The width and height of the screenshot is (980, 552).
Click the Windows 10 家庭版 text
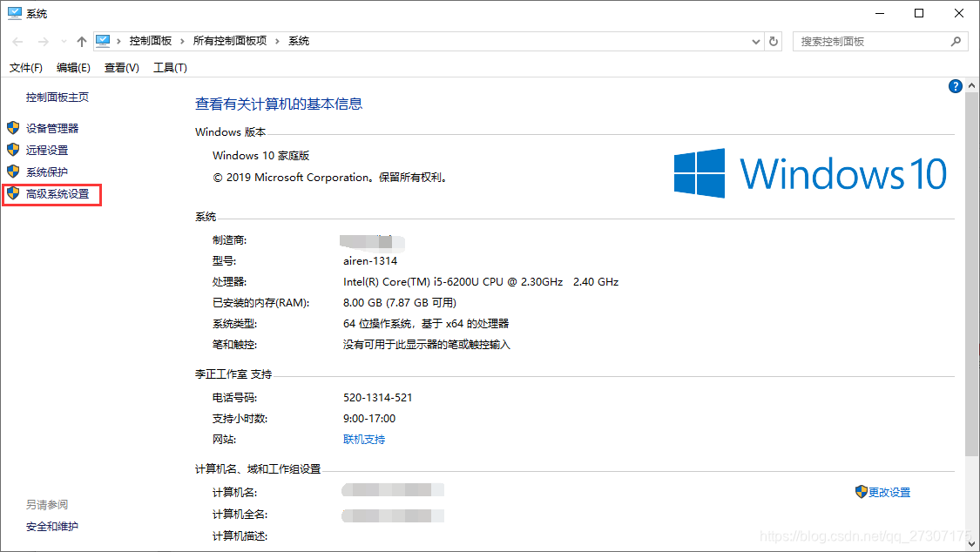[261, 156]
